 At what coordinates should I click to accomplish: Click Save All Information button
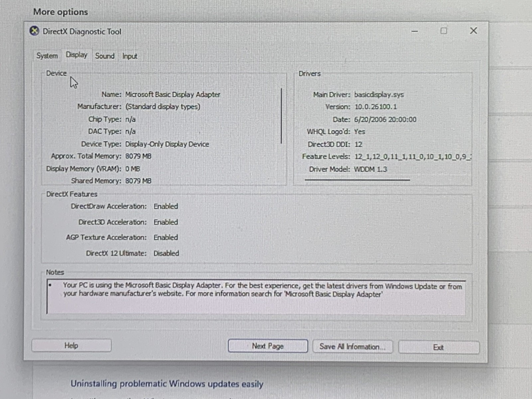352,347
